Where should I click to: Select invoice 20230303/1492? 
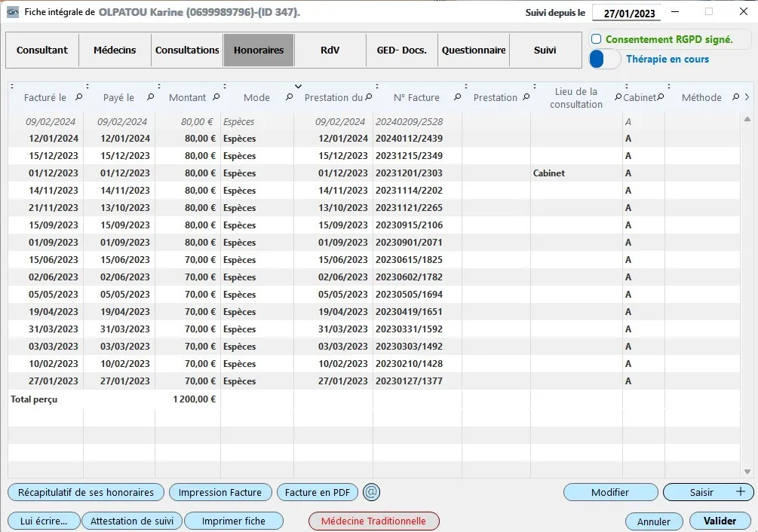pyautogui.click(x=409, y=347)
